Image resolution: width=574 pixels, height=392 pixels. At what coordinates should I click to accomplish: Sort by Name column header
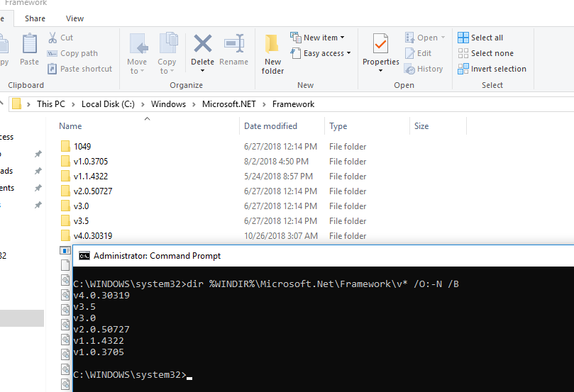coord(70,126)
